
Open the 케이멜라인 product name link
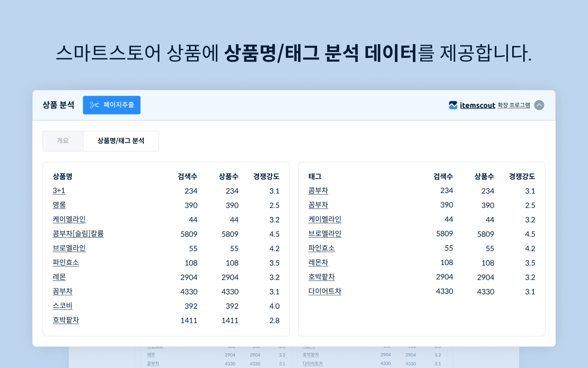pos(69,219)
